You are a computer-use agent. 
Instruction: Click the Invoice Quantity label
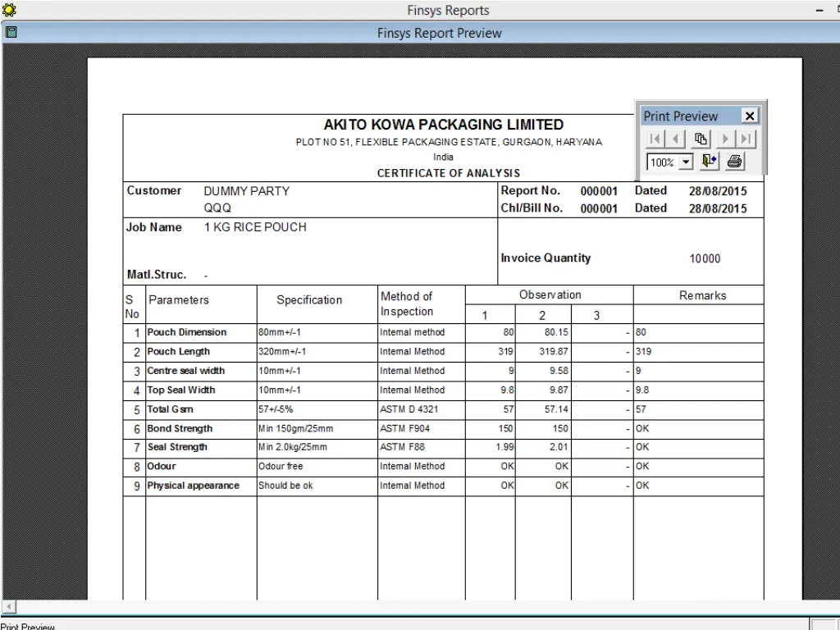coord(546,258)
